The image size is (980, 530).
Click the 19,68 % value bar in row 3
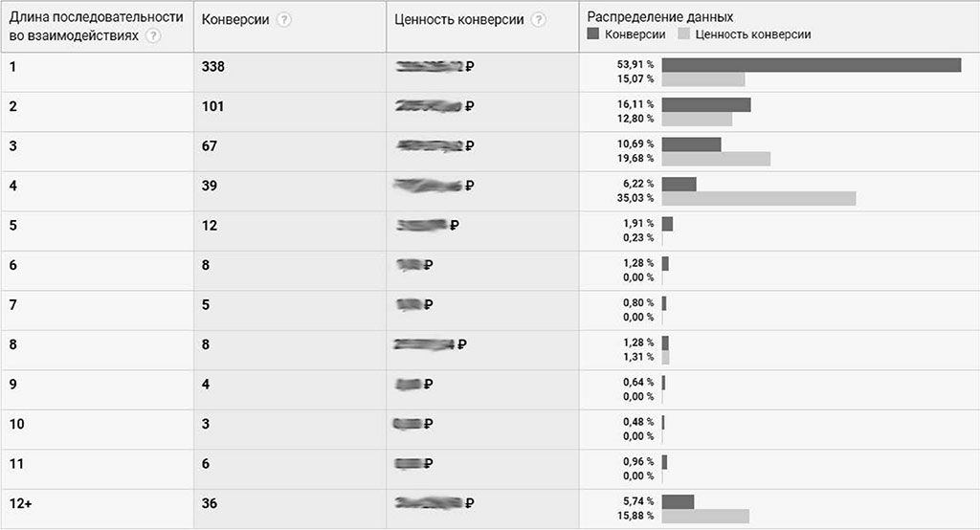pos(716,159)
